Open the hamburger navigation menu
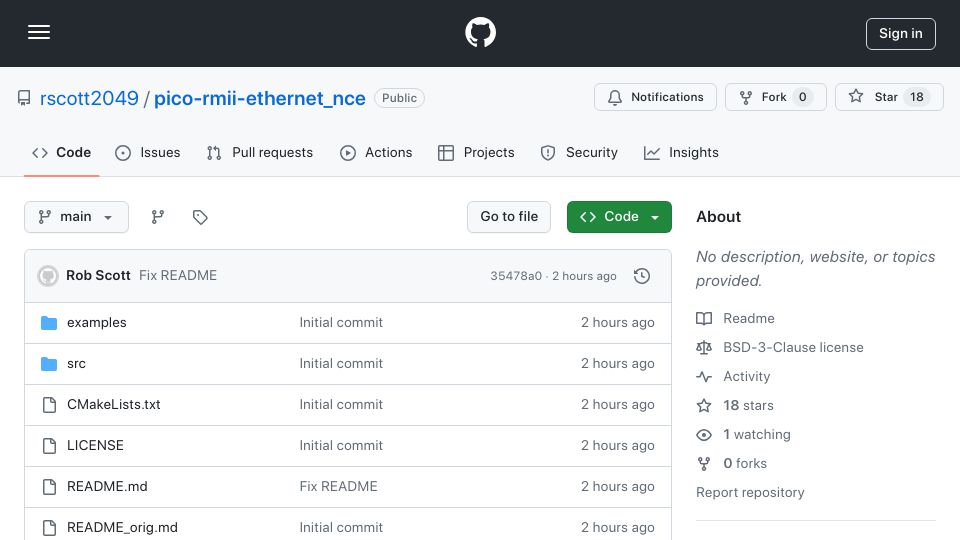The image size is (960, 540). coord(39,32)
